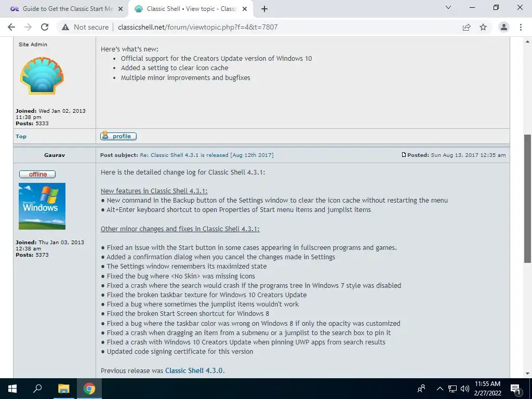532x399 pixels.
Task: Click the Site Admin shell avatar
Action: tap(42, 75)
